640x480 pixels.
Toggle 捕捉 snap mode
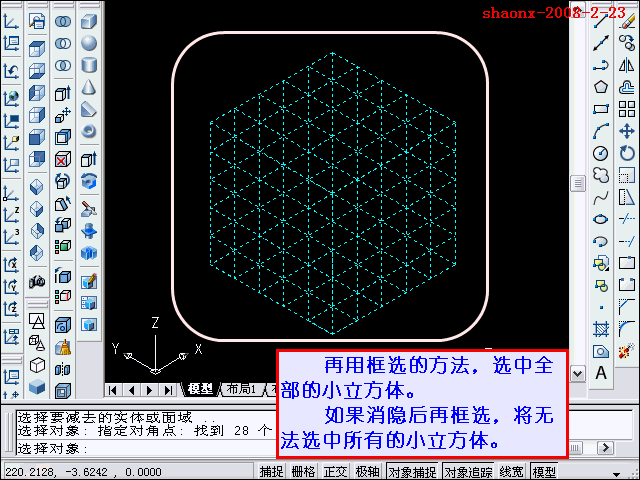(271, 472)
